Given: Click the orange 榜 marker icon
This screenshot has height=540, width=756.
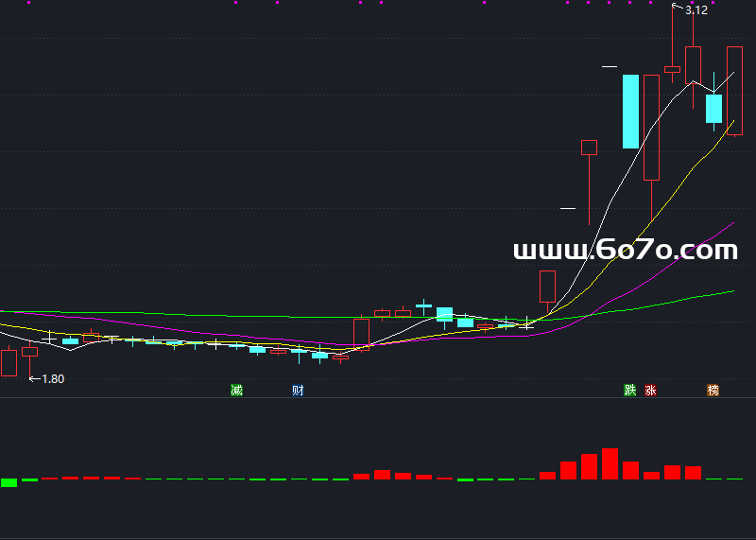Looking at the screenshot, I should click(x=713, y=390).
